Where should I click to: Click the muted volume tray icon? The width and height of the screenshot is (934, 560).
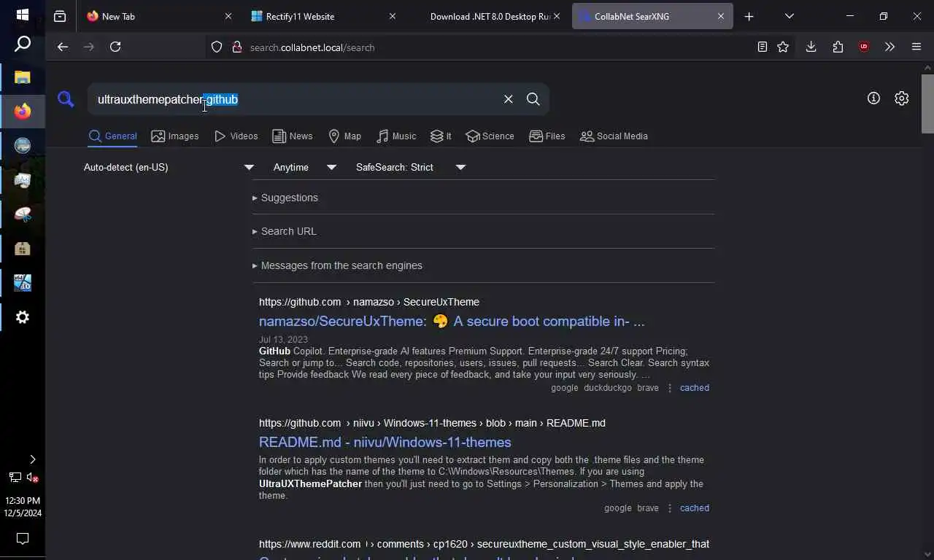33,478
